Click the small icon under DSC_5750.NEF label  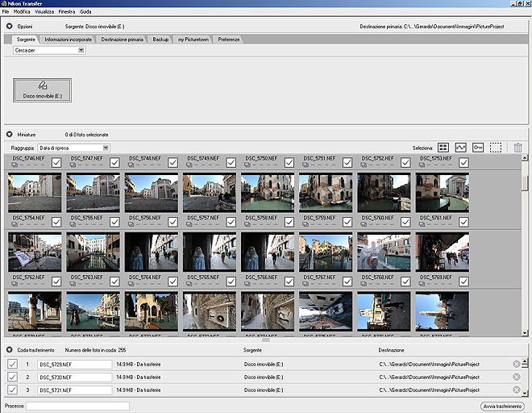point(247,165)
